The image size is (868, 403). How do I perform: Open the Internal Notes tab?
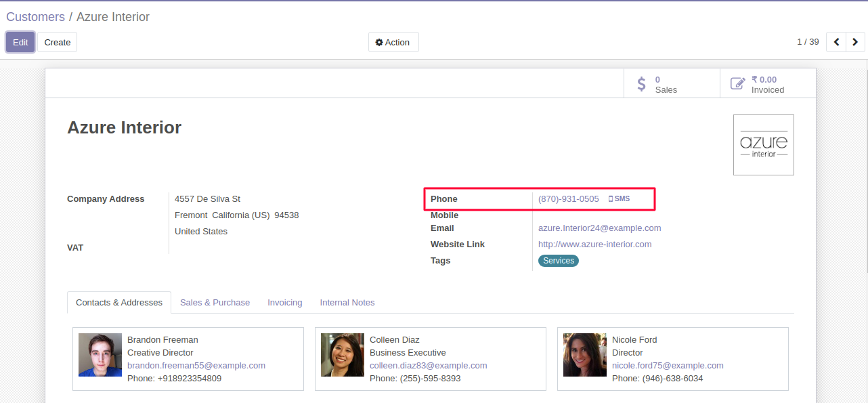pos(347,303)
